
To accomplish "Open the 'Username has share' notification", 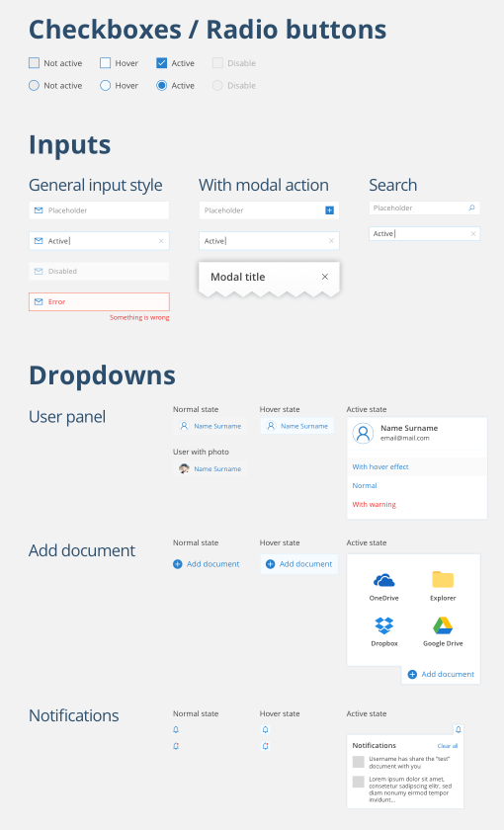I will click(x=405, y=762).
